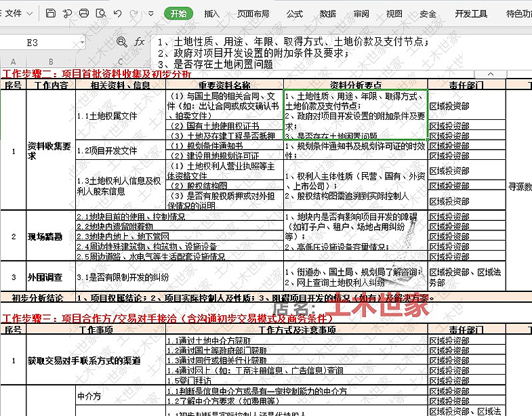The width and height of the screenshot is (532, 416).
Task: Click the 工作步骤二 title row
Action: [x=96, y=74]
